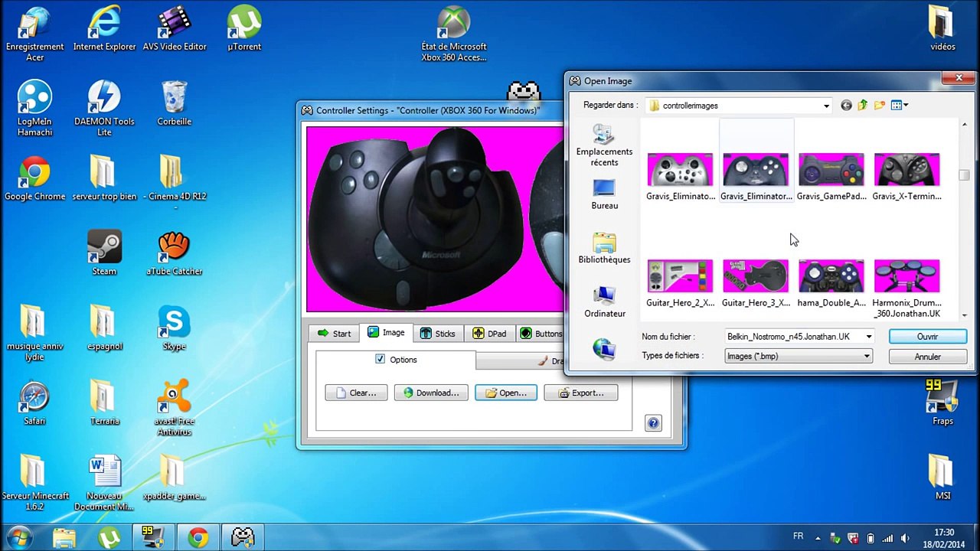The height and width of the screenshot is (551, 980).
Task: Open avast! Free Antivirus desktop icon
Action: tap(174, 408)
